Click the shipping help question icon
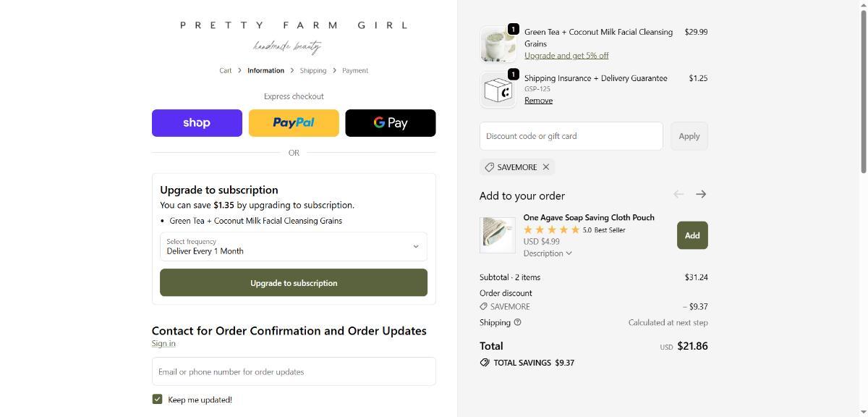 coord(517,323)
